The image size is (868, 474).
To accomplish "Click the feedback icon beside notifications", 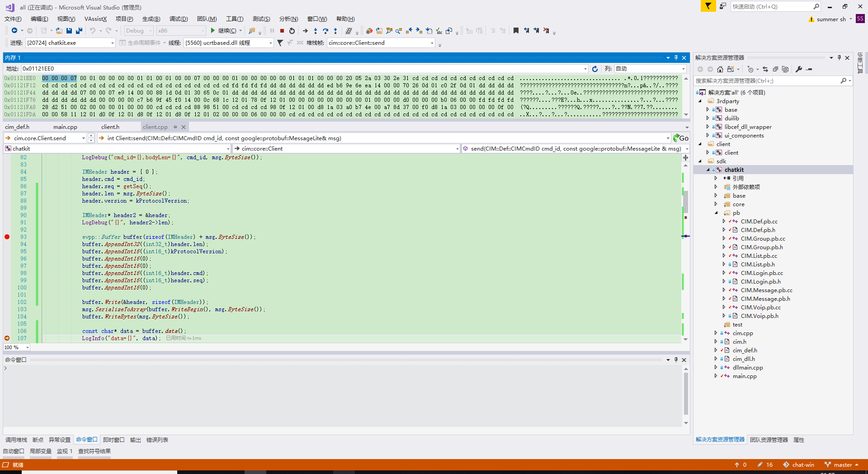I will click(722, 6).
